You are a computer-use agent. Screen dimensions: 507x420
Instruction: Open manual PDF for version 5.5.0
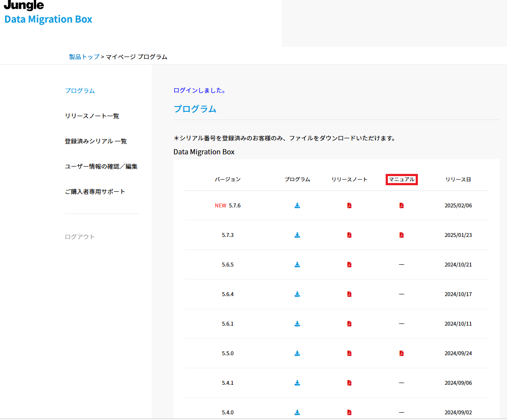[401, 353]
